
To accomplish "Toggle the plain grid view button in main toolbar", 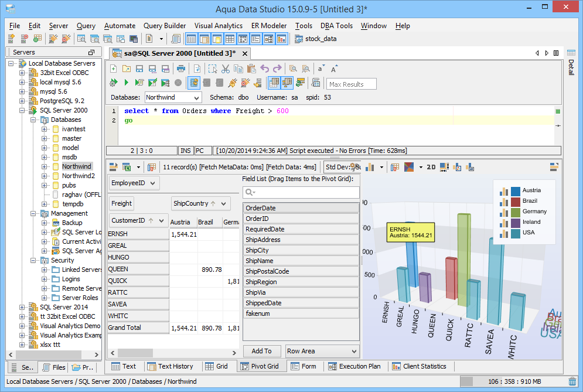I will coord(230,39).
